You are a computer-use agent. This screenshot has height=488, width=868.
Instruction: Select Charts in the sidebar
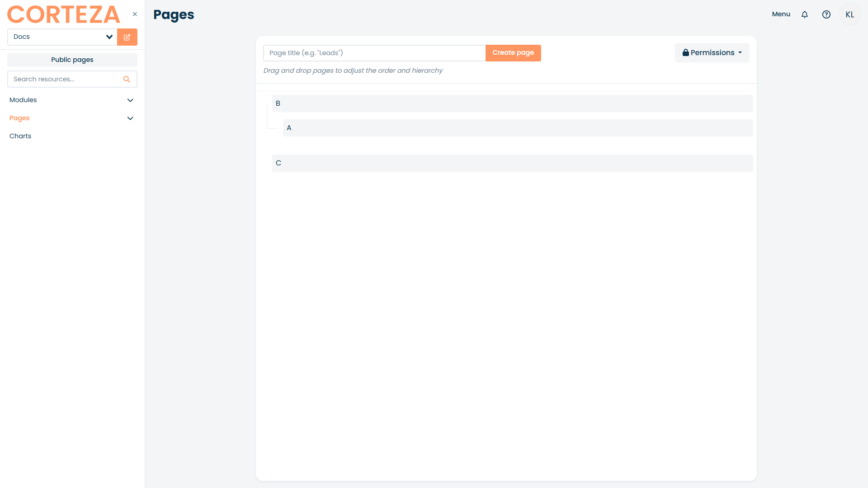(20, 136)
